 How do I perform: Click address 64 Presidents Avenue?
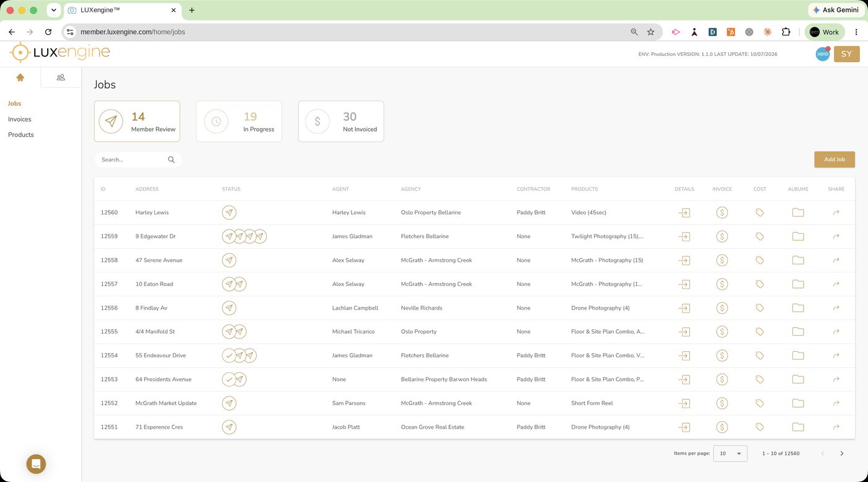point(164,379)
